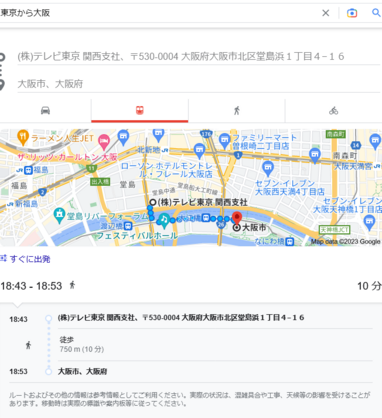382x418 pixels.
Task: Switch to the walking directions tab
Action: (237, 110)
